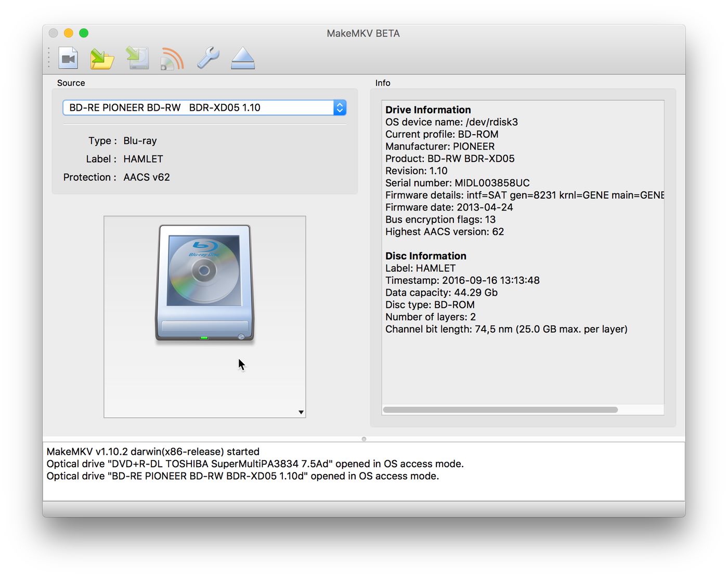
Task: Click 'Serial number: MIDL003858UC' line
Action: 457,183
